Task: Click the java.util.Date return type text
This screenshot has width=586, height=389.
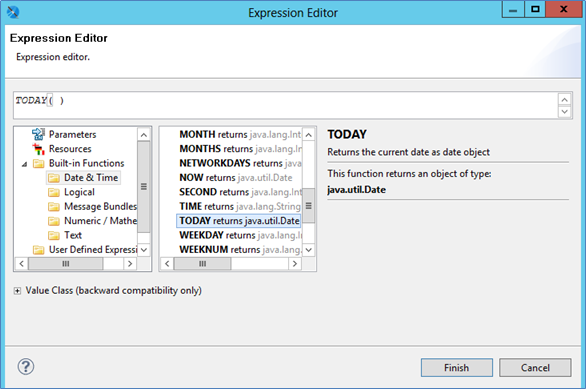Action: tap(357, 190)
